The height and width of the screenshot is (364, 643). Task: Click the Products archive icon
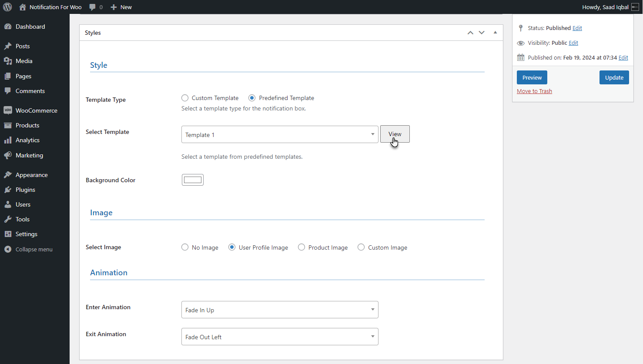(8, 125)
